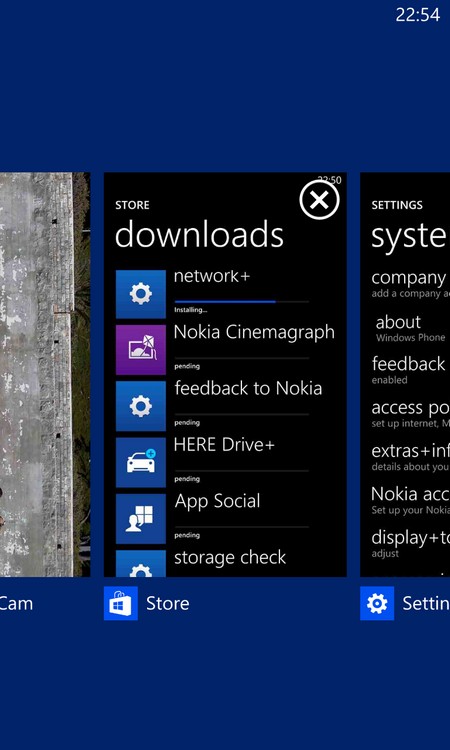Switch to the Settings app label
Screen dimensions: 450x750
[x=426, y=604]
